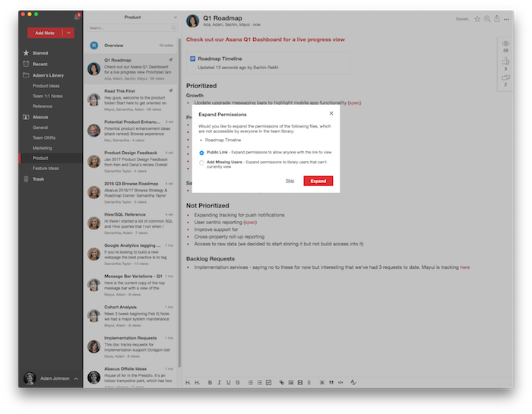Open the Add Note dropdown arrow
532x414 pixels.
(x=69, y=33)
